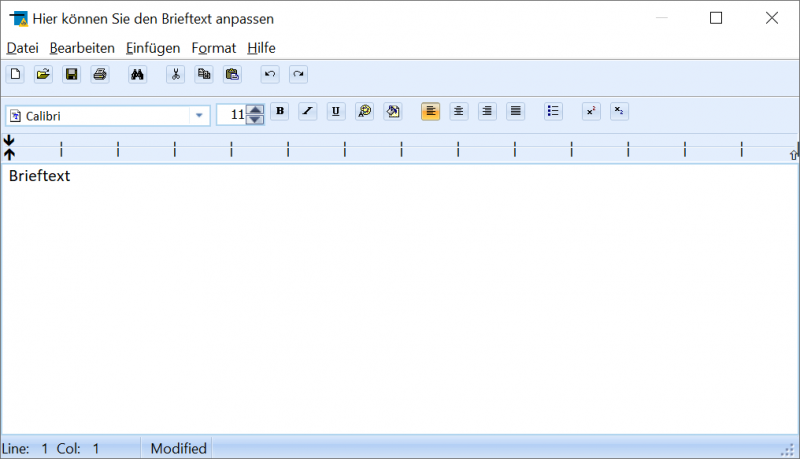800x459 pixels.
Task: Align text left
Action: [x=431, y=111]
